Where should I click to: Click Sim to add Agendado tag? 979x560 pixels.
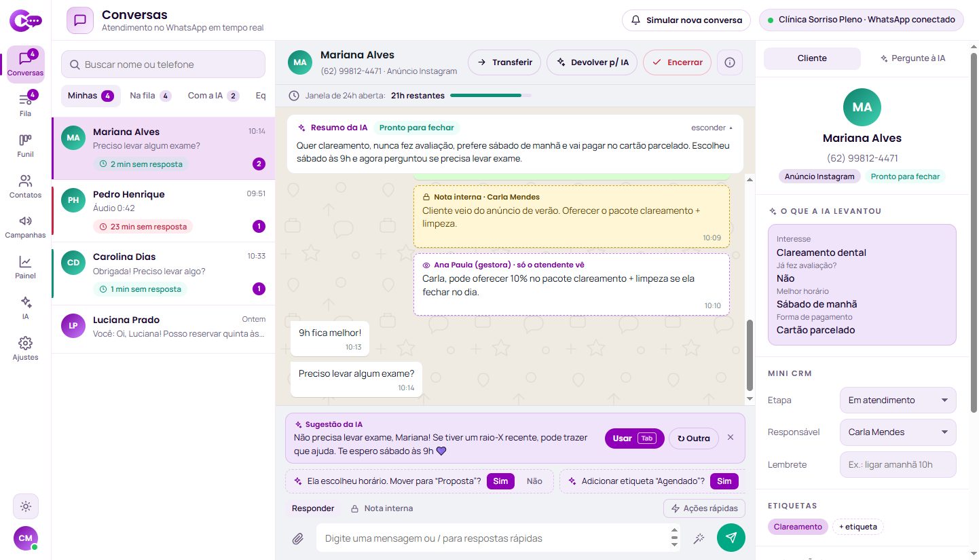[724, 481]
